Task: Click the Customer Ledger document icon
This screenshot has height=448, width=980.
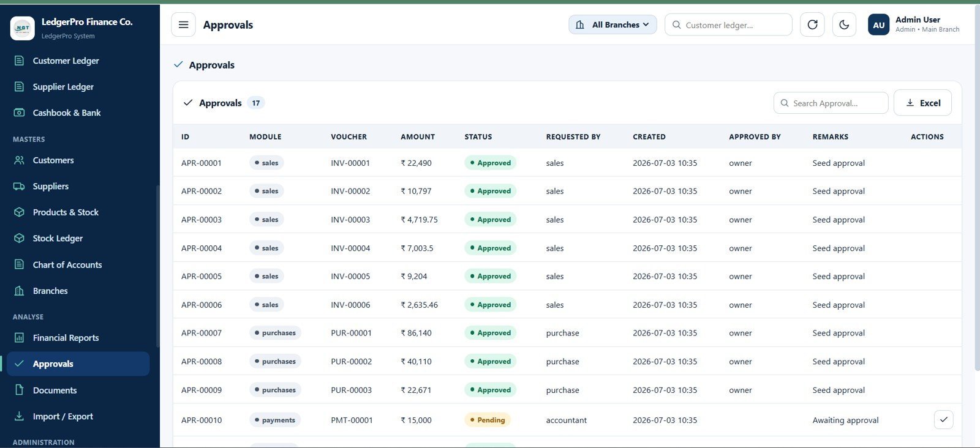Action: pyautogui.click(x=19, y=61)
